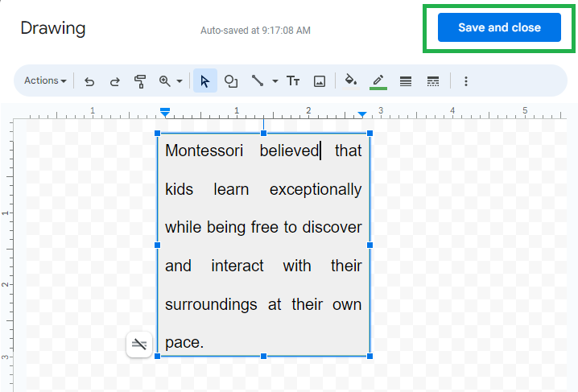Insert an image using Image icon
The image size is (578, 392).
320,80
